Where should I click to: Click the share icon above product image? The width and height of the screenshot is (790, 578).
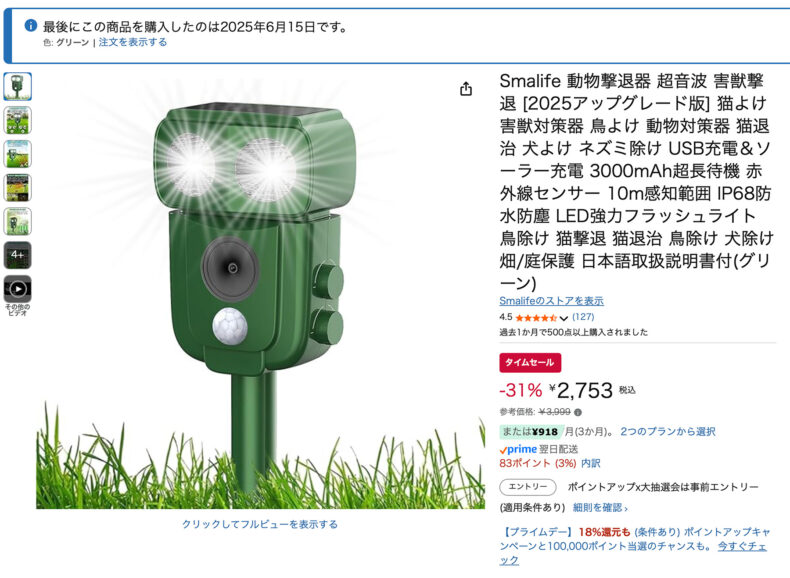(466, 89)
